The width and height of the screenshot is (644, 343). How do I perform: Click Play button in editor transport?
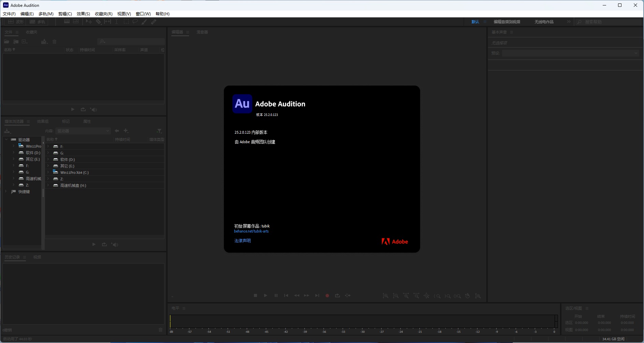pyautogui.click(x=266, y=296)
